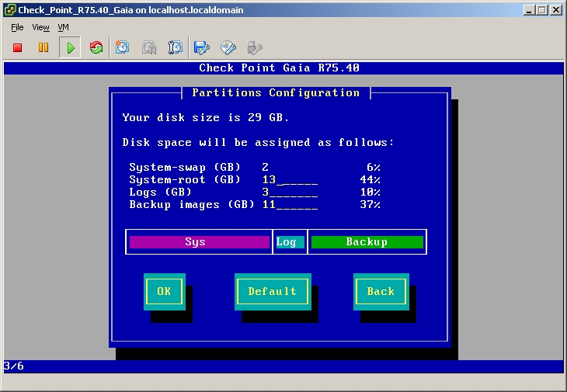
Task: Click the Logs (GB) input field
Action: (x=290, y=193)
